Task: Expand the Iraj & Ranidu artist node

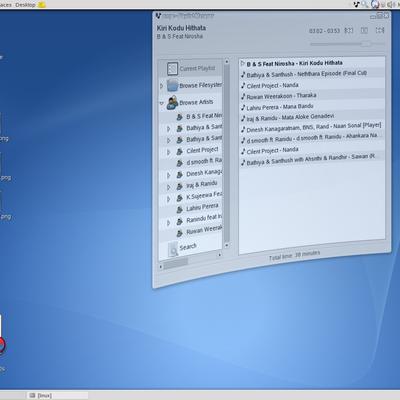Action: click(x=169, y=187)
